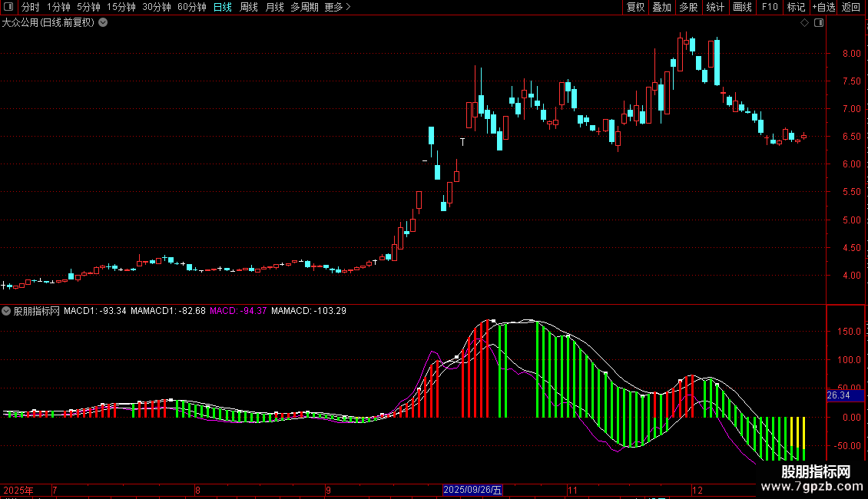Click the 复权 adjustment button
The width and height of the screenshot is (868, 499).
point(635,7)
